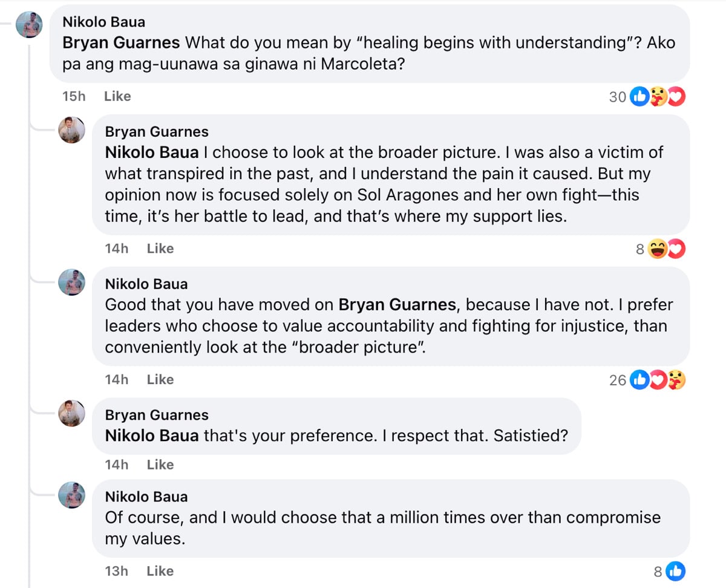Click Nikolo Baua's avatar on the "Good that you have moved on" reply
The height and width of the screenshot is (588, 726).
pos(71,283)
